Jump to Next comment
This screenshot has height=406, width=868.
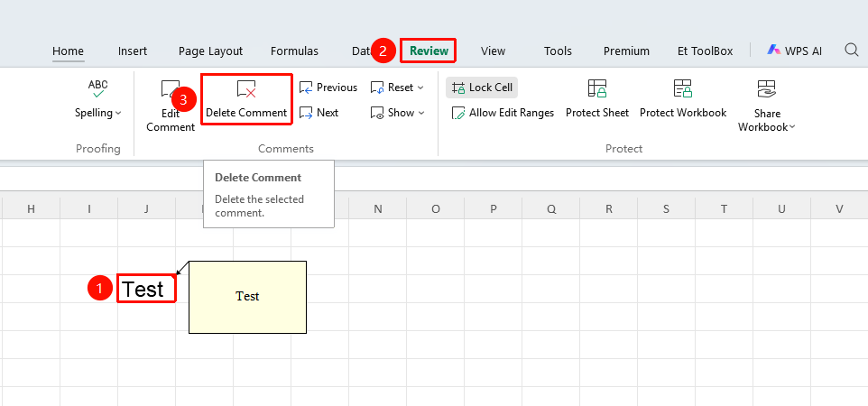point(319,113)
